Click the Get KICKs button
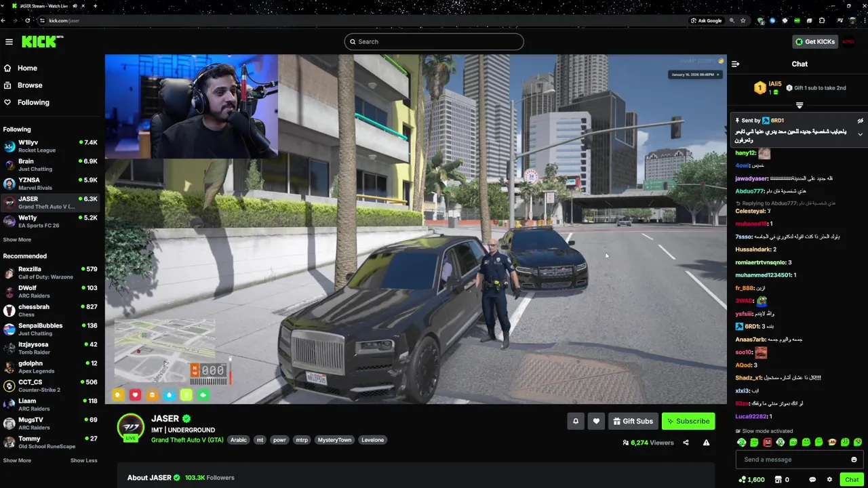Viewport: 868px width, 488px height. pyautogui.click(x=815, y=41)
